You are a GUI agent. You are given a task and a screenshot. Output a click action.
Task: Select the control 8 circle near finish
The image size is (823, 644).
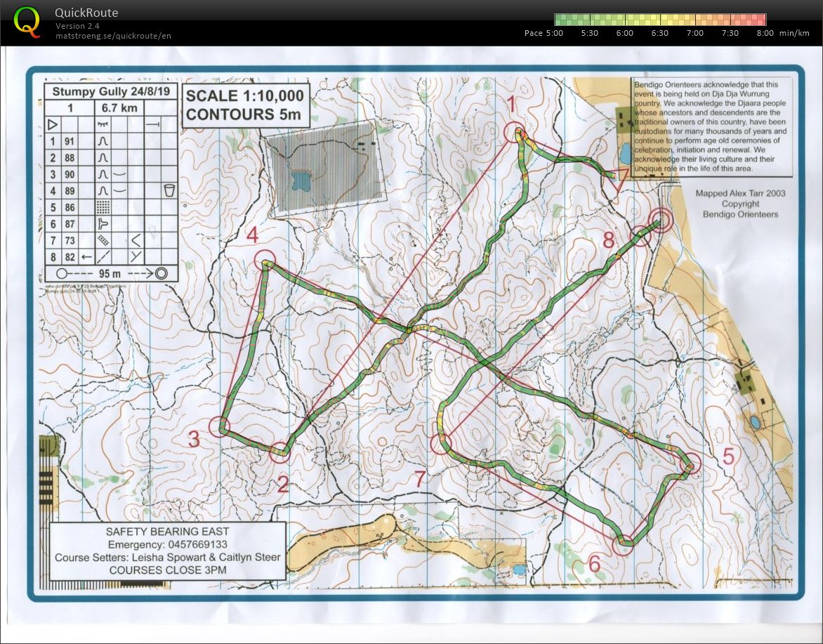(640, 235)
